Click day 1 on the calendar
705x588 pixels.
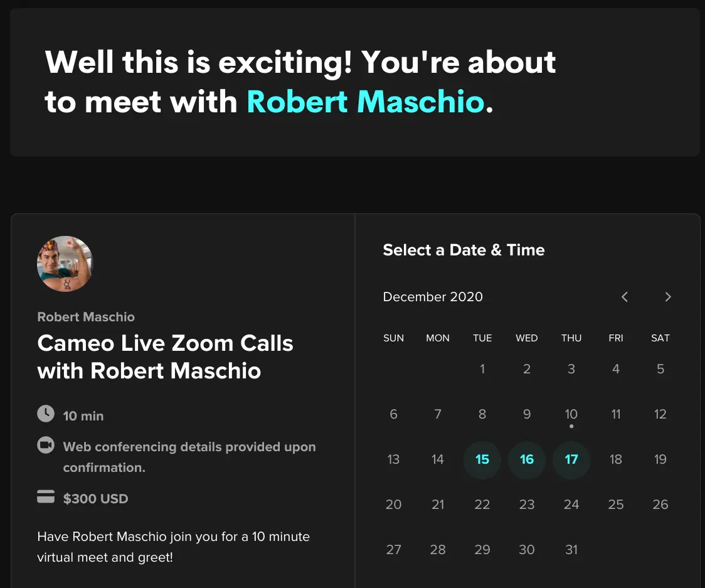[482, 369]
